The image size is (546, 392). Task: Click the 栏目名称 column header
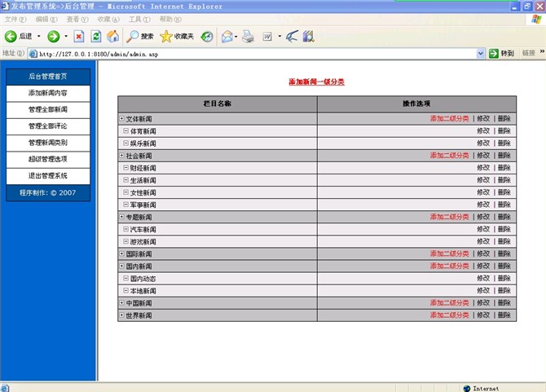point(218,104)
